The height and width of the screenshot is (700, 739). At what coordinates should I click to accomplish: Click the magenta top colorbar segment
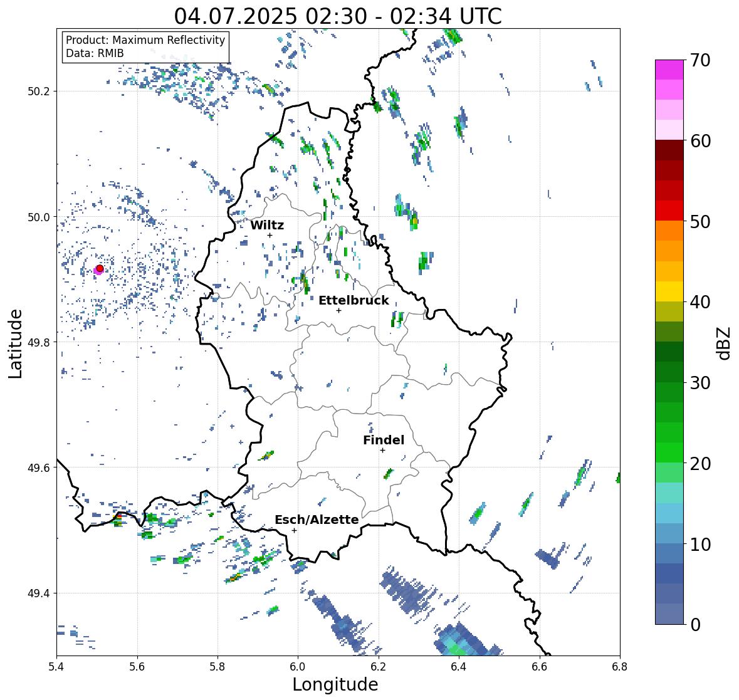coord(669,70)
